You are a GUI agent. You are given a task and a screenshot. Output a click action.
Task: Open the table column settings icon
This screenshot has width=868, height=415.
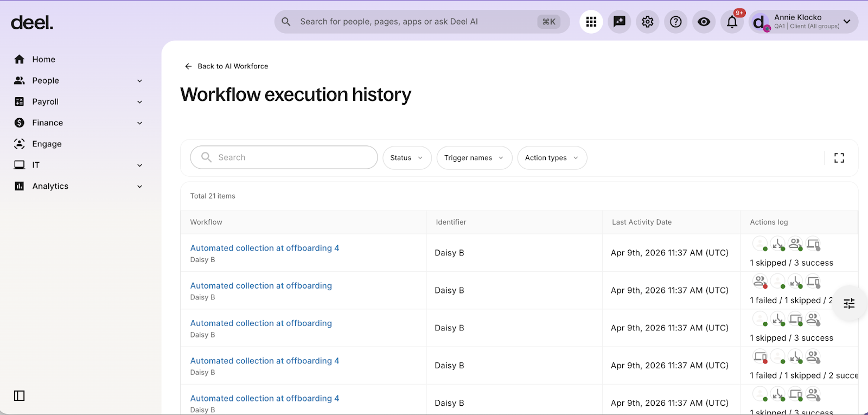point(849,303)
